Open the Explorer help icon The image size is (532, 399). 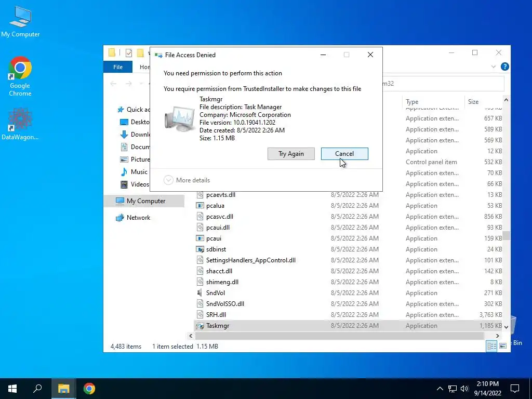click(x=504, y=67)
